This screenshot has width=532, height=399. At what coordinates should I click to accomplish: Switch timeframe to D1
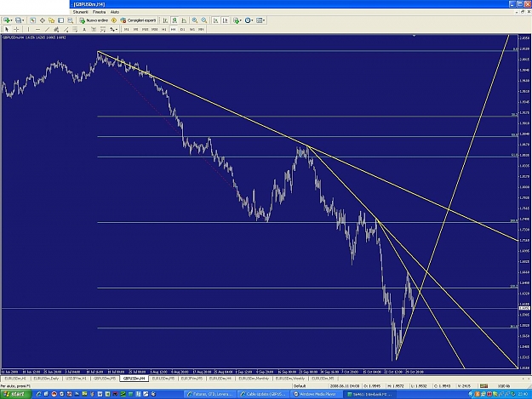pyautogui.click(x=182, y=29)
